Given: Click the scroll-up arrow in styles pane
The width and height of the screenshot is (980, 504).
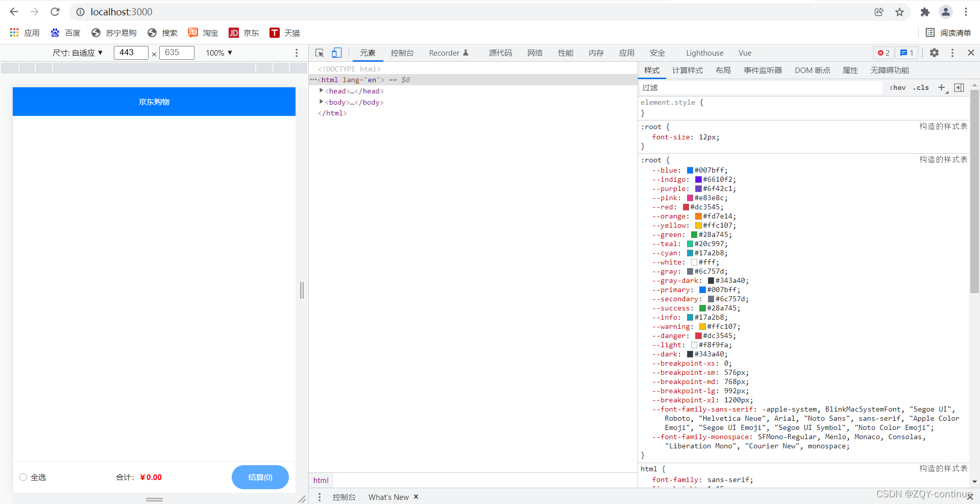Looking at the screenshot, I should (974, 85).
